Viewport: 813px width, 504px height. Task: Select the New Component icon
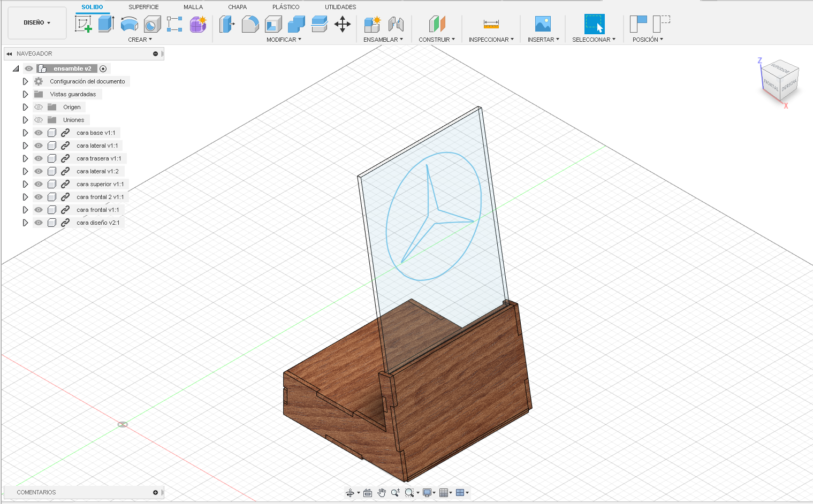(x=372, y=24)
